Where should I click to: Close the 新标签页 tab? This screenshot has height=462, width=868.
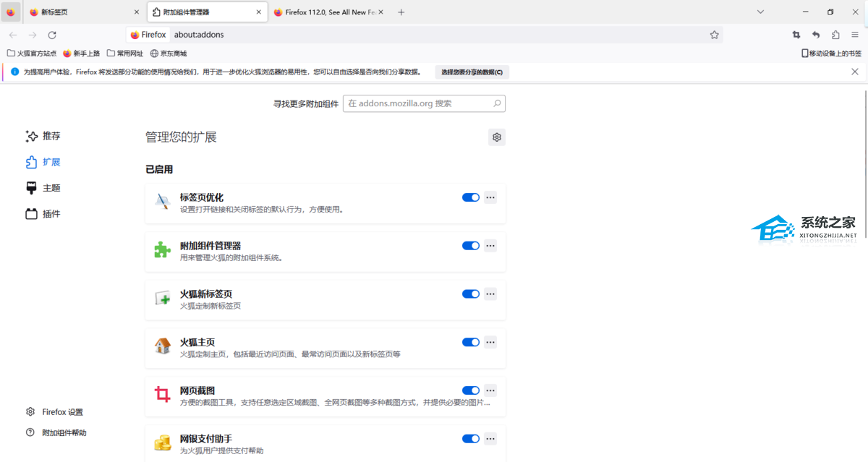tap(137, 12)
